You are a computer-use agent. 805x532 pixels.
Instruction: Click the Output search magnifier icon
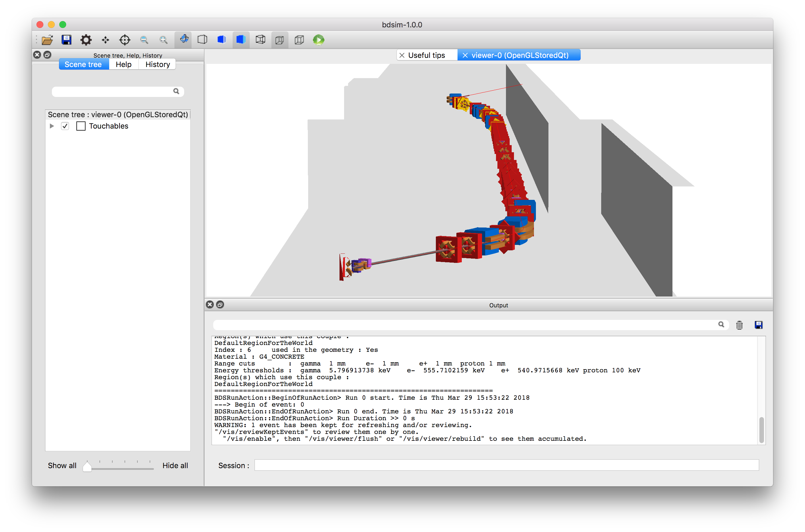coord(721,324)
